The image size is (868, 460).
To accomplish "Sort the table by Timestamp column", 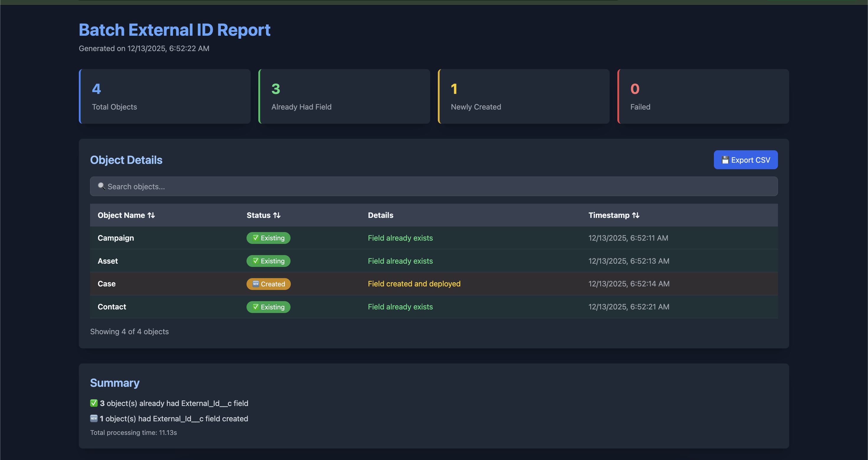I will point(614,215).
